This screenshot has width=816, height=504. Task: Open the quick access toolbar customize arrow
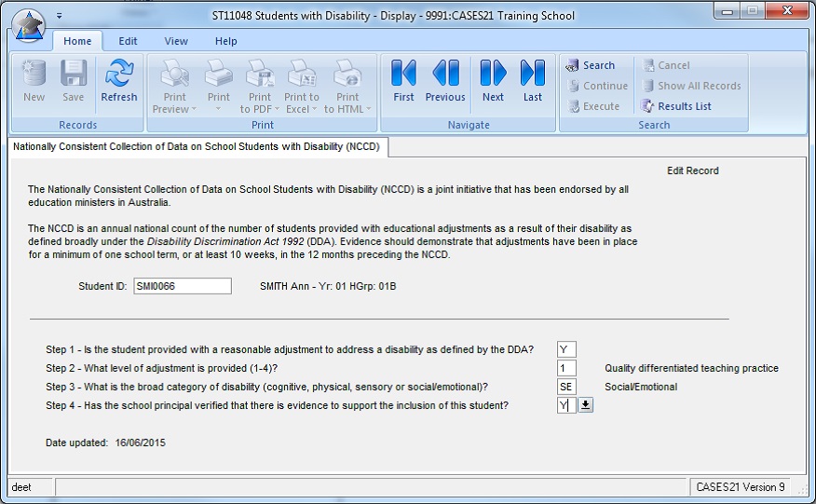[60, 16]
